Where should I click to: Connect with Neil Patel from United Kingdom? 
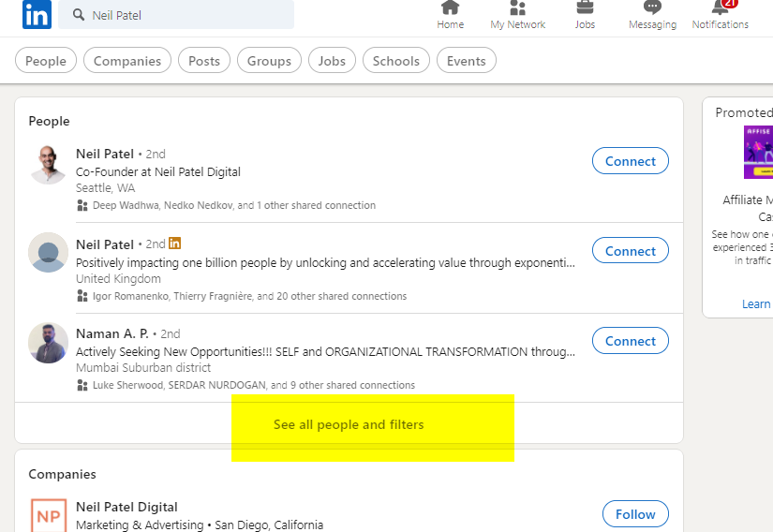point(630,251)
